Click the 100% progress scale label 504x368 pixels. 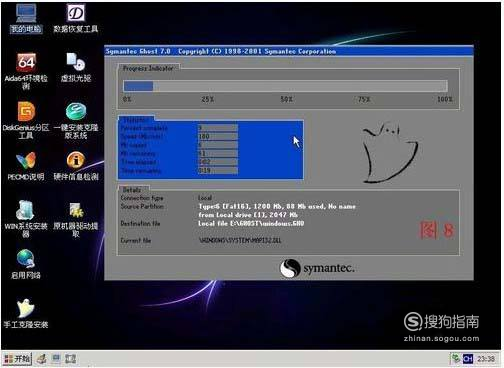445,99
